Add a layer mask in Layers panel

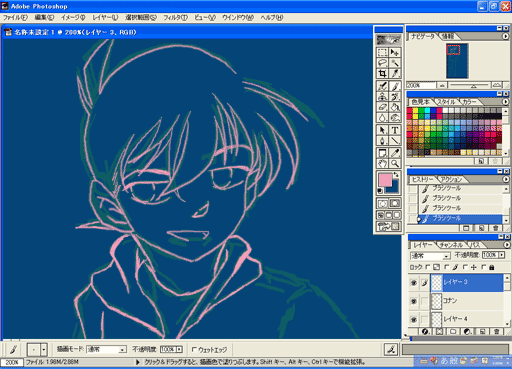coord(439,332)
